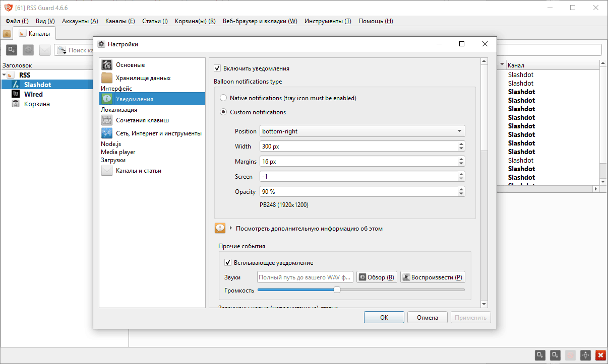
Task: Decrease the Opacity value with down arrow
Action: point(461,194)
